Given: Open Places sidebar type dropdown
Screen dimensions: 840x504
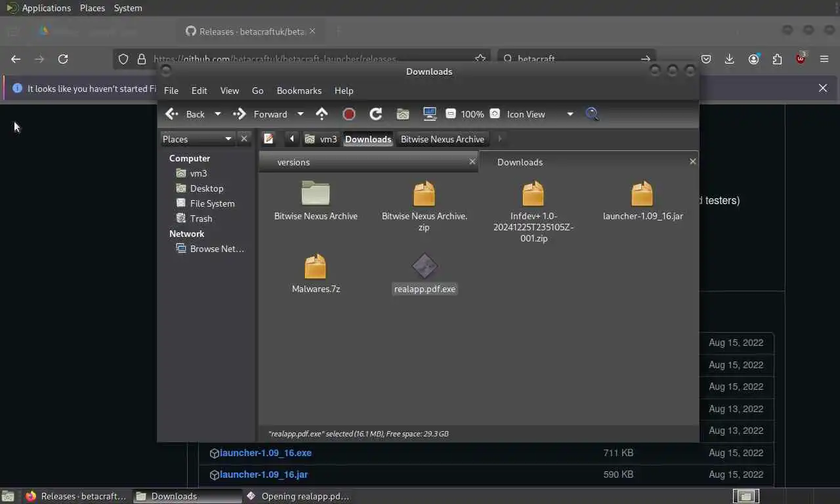Looking at the screenshot, I should 198,138.
